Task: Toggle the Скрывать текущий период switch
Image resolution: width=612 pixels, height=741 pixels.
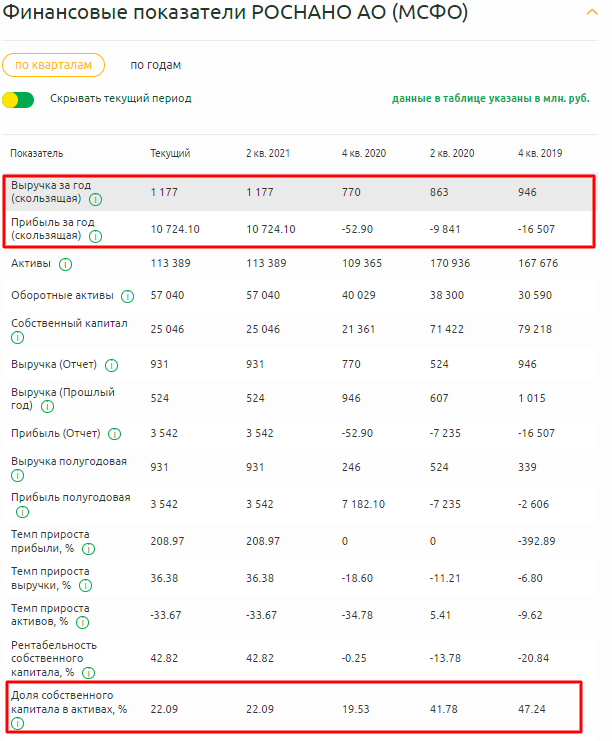Action: click(x=18, y=99)
